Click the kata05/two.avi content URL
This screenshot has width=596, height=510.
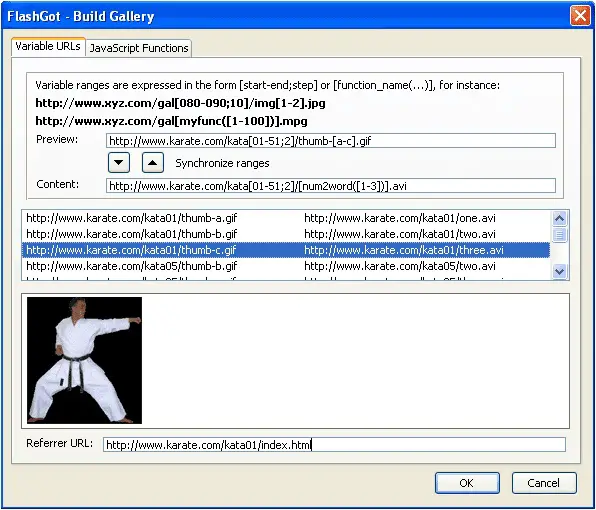tap(400, 266)
